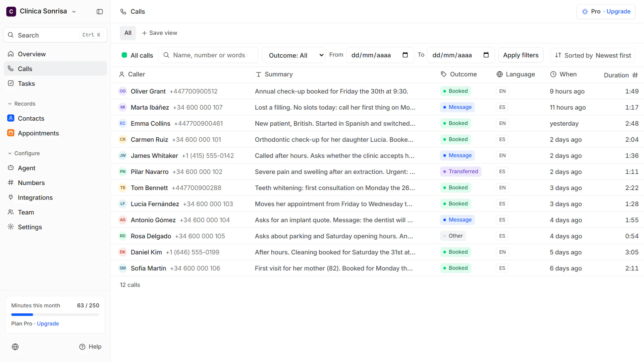The height and width of the screenshot is (362, 644).
Task: Click the Integrations plug icon
Action: (x=11, y=197)
